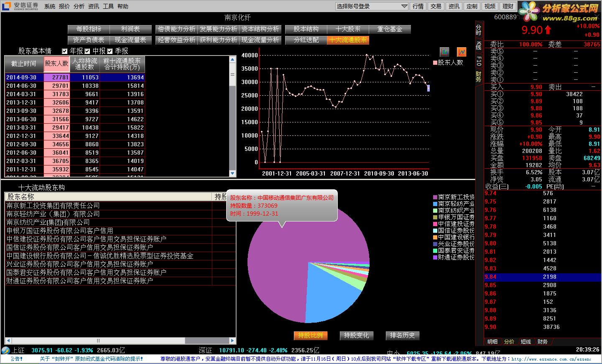This screenshot has width=602, height=364.
Task: Click the 股东人数 column header
Action: pyautogui.click(x=57, y=64)
